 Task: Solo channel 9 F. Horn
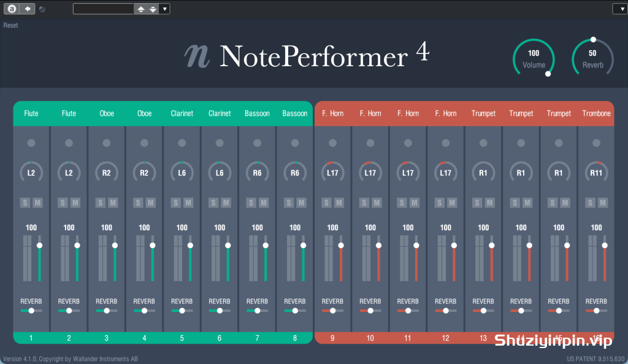[x=326, y=203]
